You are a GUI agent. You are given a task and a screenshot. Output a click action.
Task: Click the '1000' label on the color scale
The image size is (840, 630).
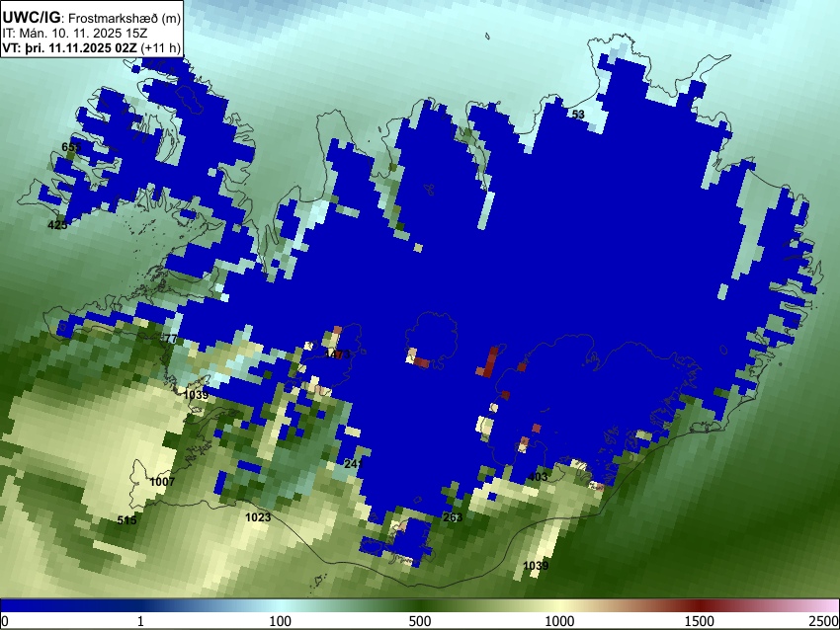559,621
